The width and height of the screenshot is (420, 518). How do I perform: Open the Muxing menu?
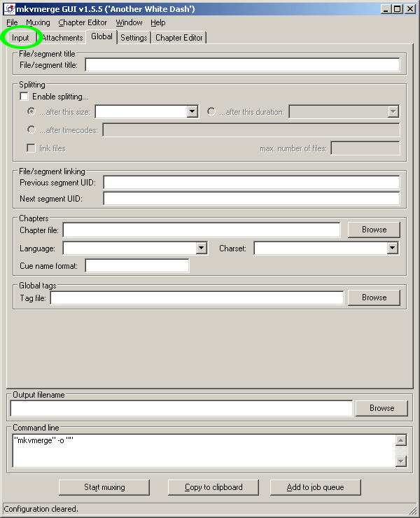tap(38, 22)
